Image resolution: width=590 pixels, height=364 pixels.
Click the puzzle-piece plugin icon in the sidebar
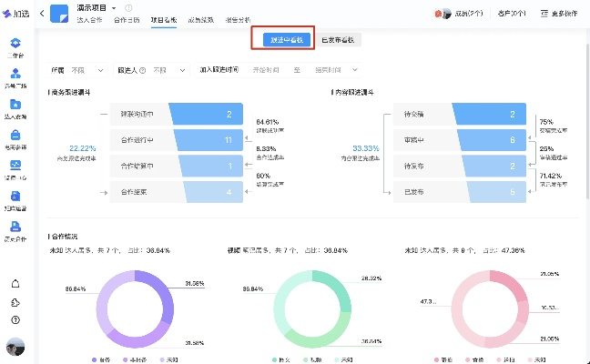(15, 301)
